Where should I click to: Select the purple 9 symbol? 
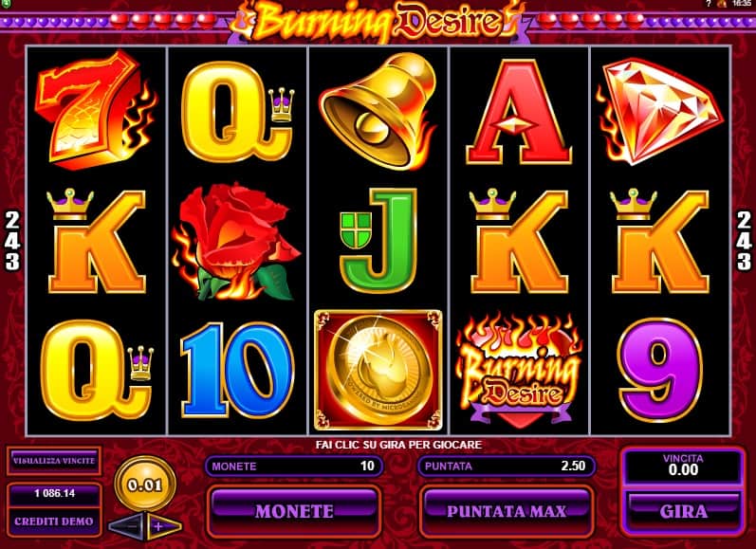click(659, 370)
